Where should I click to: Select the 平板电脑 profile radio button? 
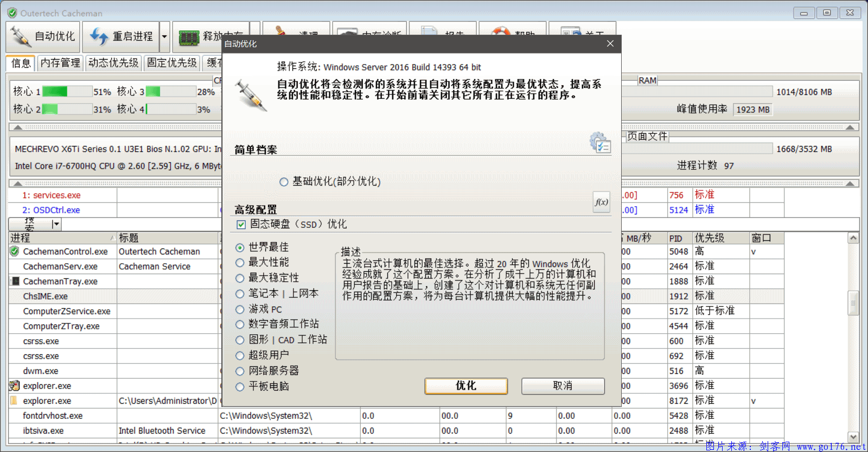coord(240,387)
